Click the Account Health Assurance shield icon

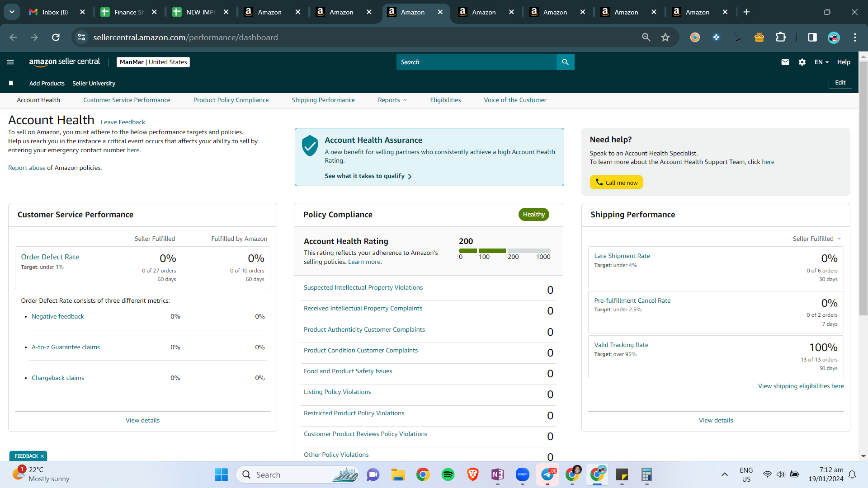coord(310,145)
